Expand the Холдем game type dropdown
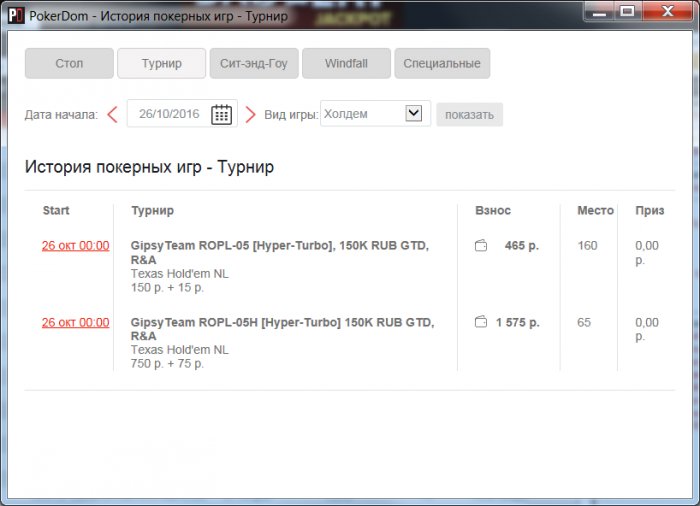Viewport: 700px width, 506px height. pyautogui.click(x=413, y=113)
